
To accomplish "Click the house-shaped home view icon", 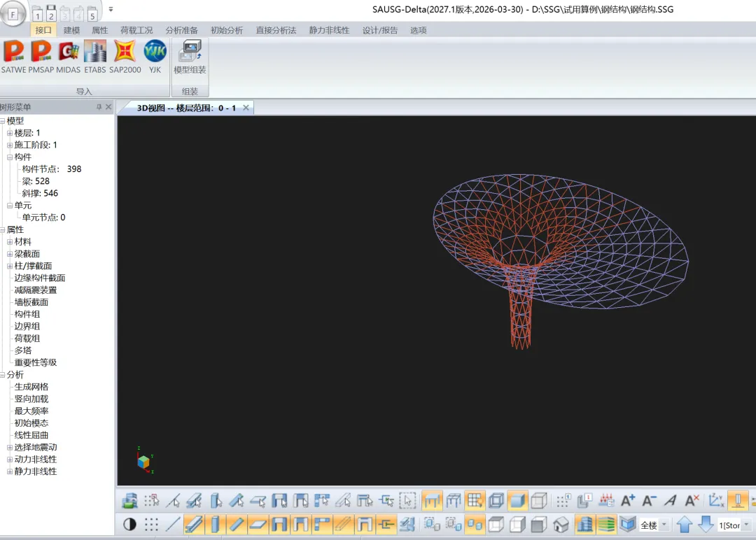I will coord(561,524).
